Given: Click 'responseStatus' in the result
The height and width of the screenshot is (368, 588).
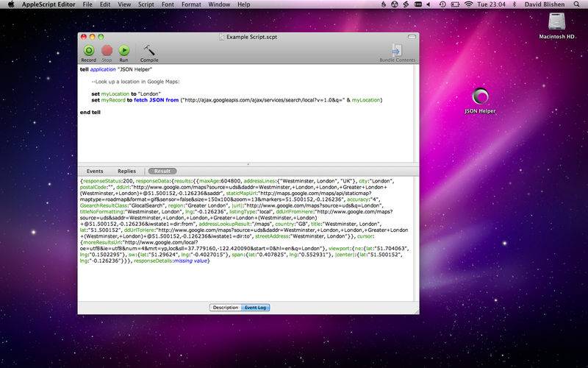Looking at the screenshot, I should (101, 181).
